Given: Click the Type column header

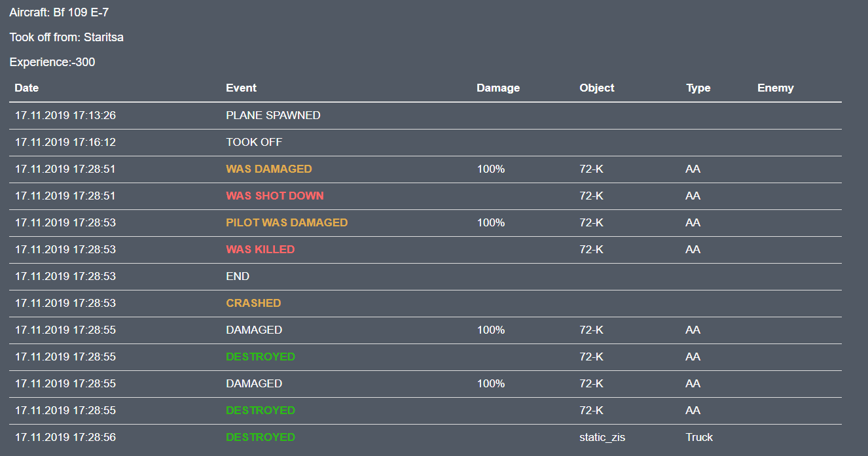Looking at the screenshot, I should coord(698,88).
